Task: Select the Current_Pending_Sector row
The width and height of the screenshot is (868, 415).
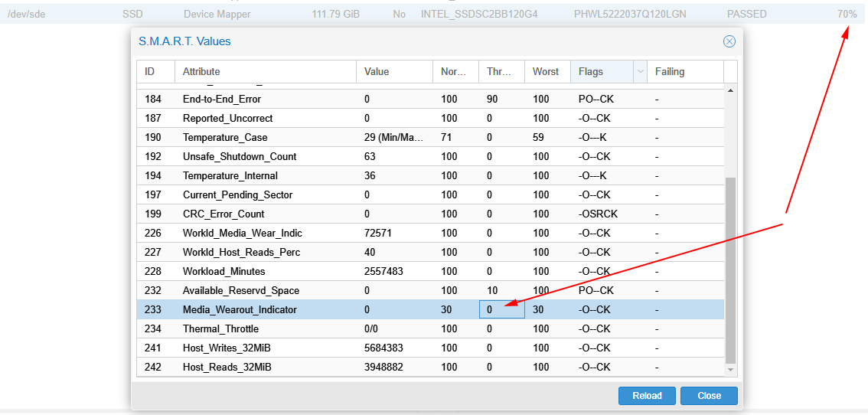Action: click(431, 195)
